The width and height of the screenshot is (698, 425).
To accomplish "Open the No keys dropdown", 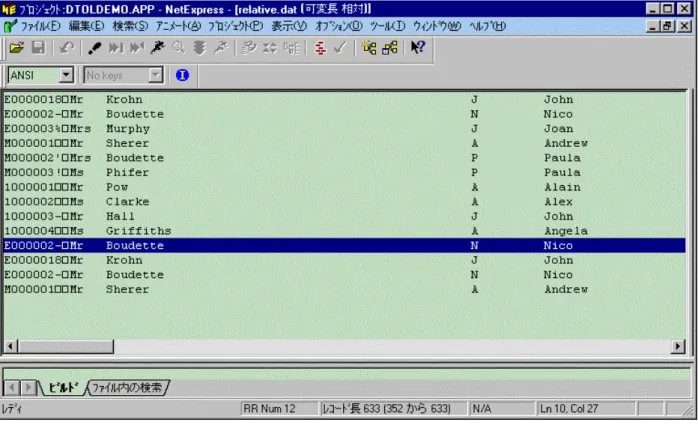I will [155, 75].
